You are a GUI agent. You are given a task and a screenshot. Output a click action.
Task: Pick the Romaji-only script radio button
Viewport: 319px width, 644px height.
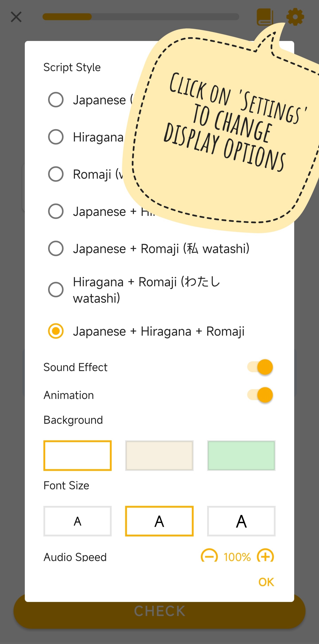pyautogui.click(x=56, y=174)
